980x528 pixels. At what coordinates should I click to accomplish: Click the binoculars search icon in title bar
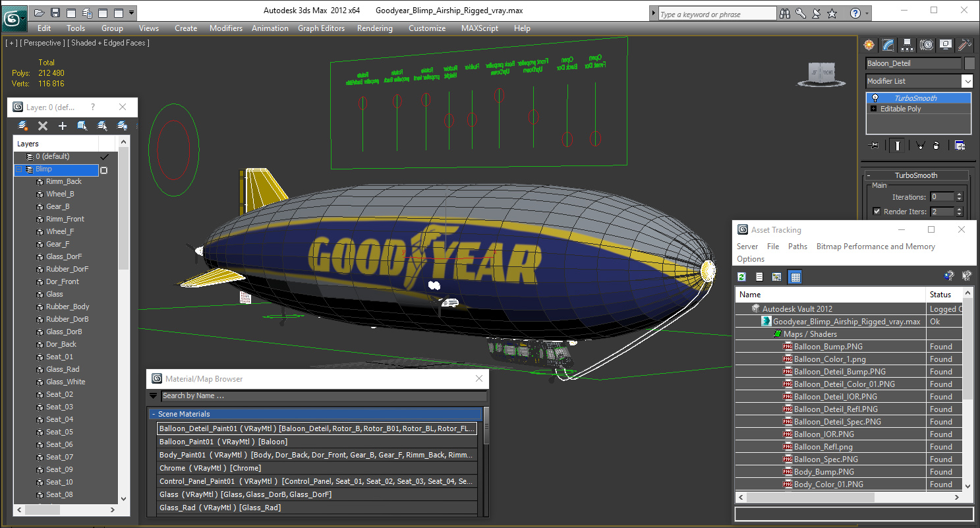[x=785, y=13]
